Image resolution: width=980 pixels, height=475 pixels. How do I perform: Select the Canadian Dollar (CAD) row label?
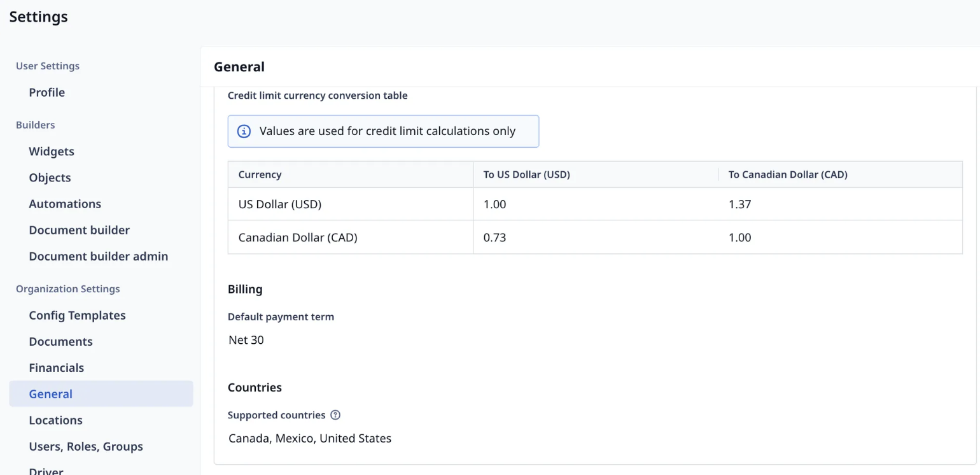coord(298,237)
